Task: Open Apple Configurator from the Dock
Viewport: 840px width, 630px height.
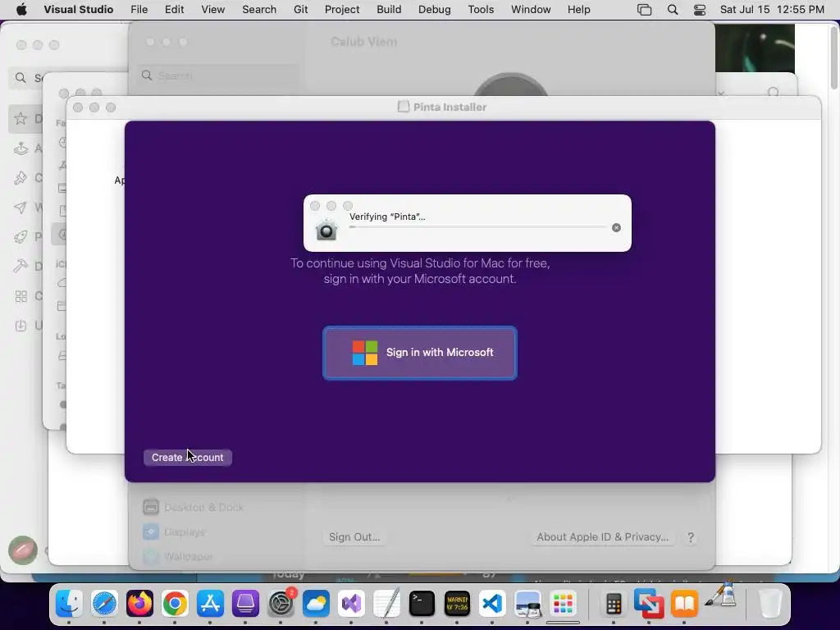Action: point(245,604)
